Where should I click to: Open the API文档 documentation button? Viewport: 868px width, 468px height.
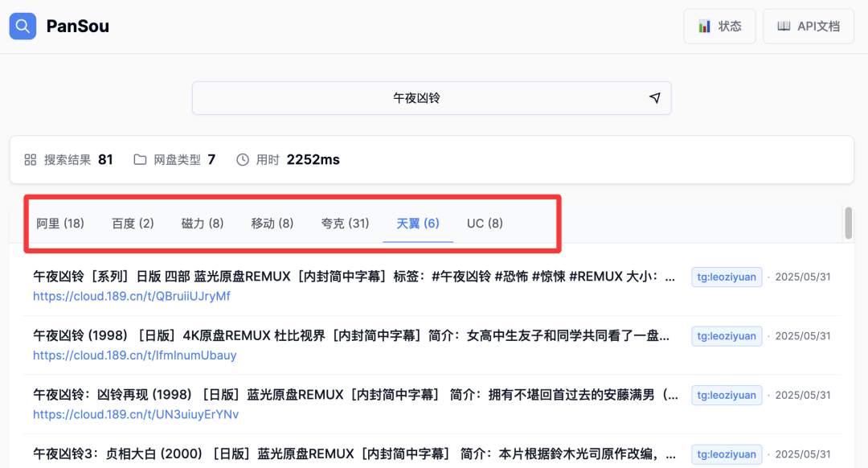(808, 27)
